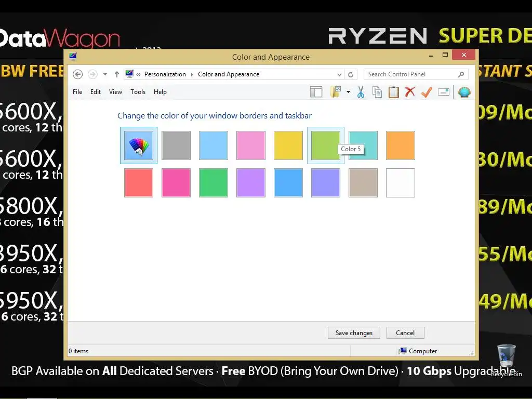Pick the lavender purple color swatch
532x399 pixels.
pyautogui.click(x=251, y=182)
